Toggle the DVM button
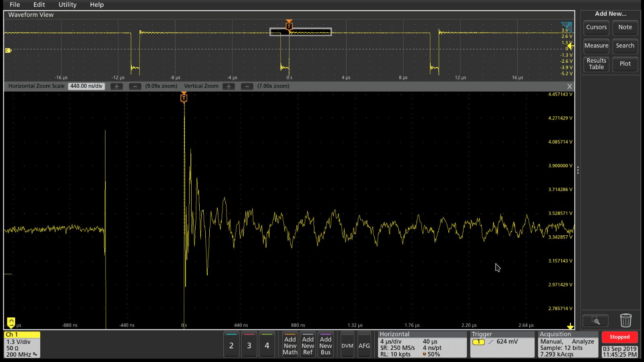Viewport: 644px width, 362px height. coord(347,345)
